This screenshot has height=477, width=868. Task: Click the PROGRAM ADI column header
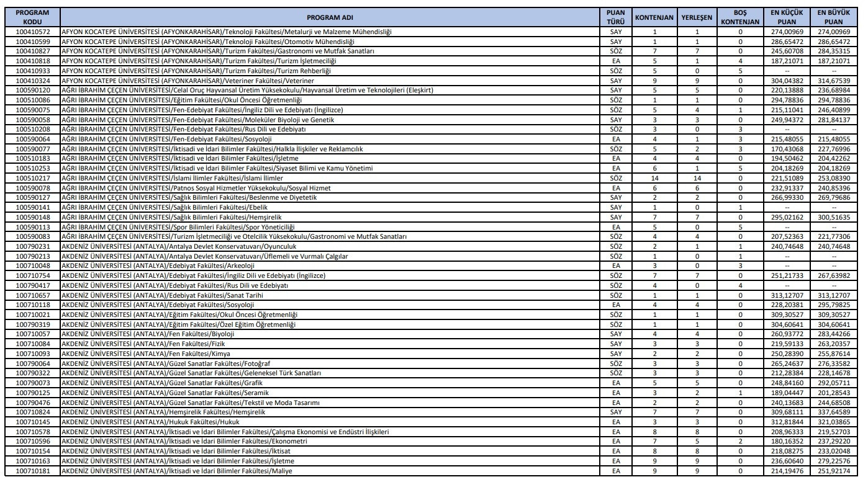[x=328, y=16]
